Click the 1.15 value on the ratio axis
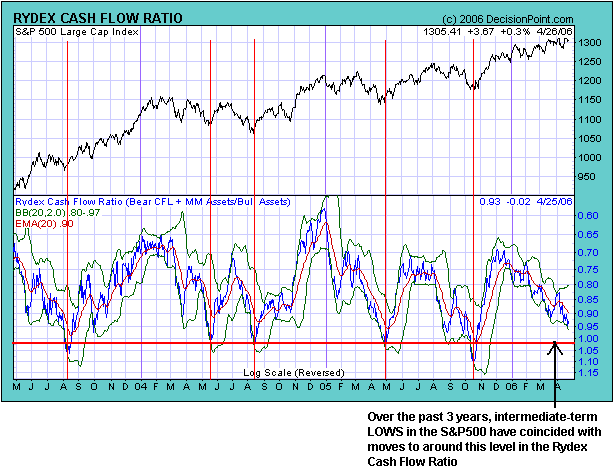This screenshot has width=613, height=469. point(591,372)
